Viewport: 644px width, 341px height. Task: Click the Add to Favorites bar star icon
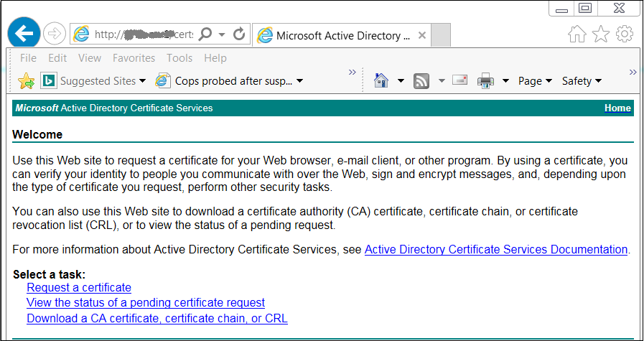[27, 81]
